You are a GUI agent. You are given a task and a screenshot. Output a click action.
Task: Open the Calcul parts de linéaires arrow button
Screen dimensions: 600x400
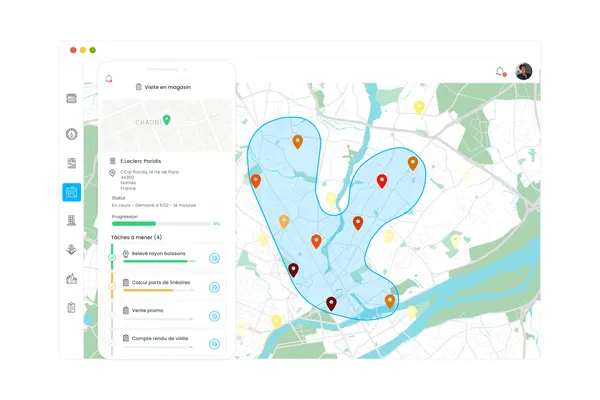pos(215,287)
